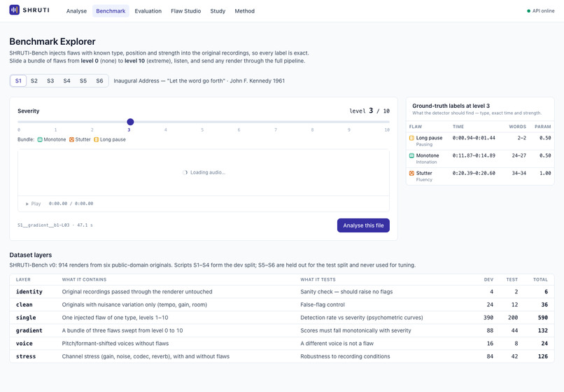Click the severity slider handle
Screen dimensions: 564x392
point(130,122)
